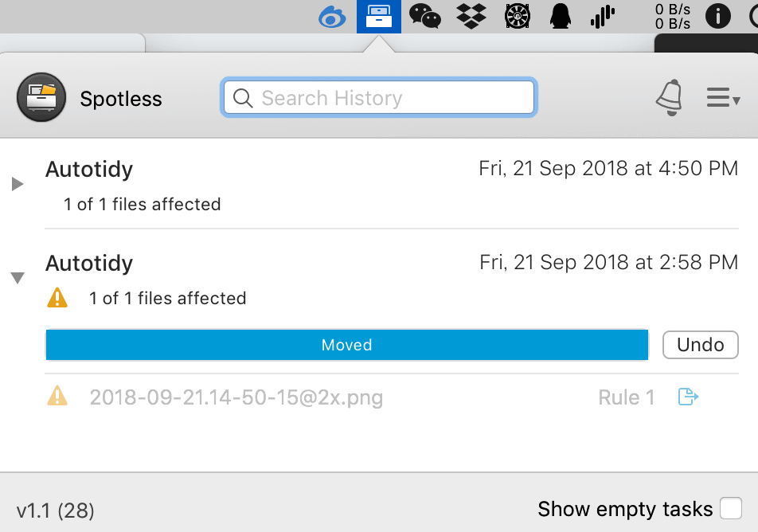Click the network speed menu bar indicator
Viewport: 758px width, 532px height.
(x=673, y=17)
